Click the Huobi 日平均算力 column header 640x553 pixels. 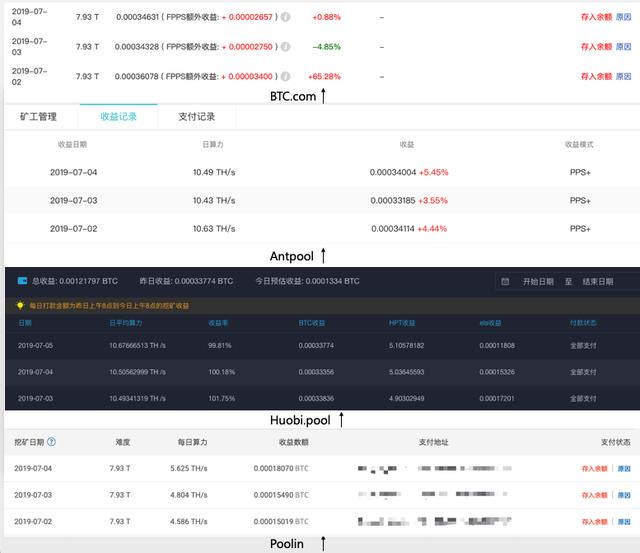click(x=126, y=323)
